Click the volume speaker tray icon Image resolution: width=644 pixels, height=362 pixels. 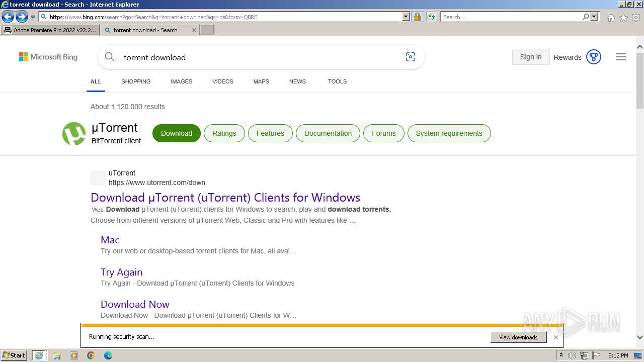572,355
